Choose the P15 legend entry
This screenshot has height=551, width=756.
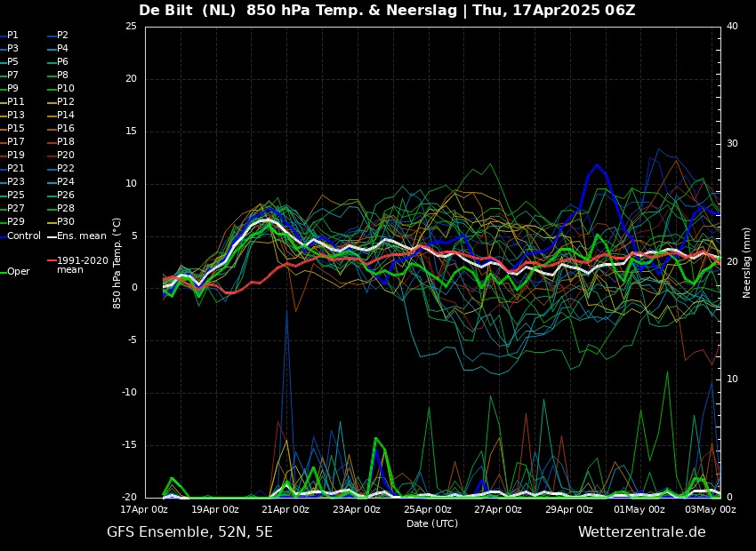tap(12, 129)
